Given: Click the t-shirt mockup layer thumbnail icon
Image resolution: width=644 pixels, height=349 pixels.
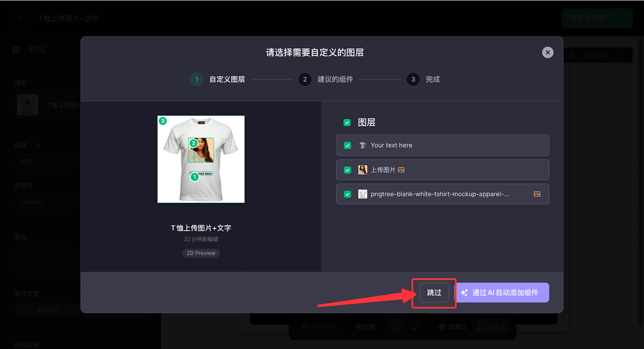Looking at the screenshot, I should point(363,194).
